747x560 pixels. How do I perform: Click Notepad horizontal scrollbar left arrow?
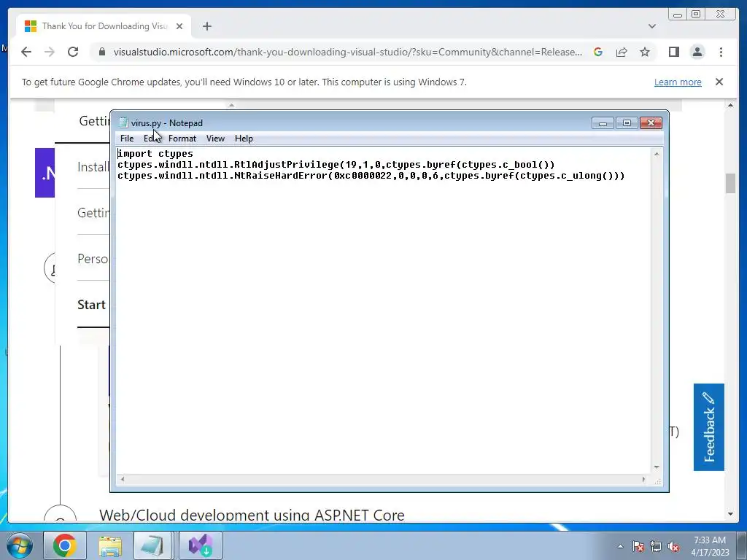pos(123,480)
